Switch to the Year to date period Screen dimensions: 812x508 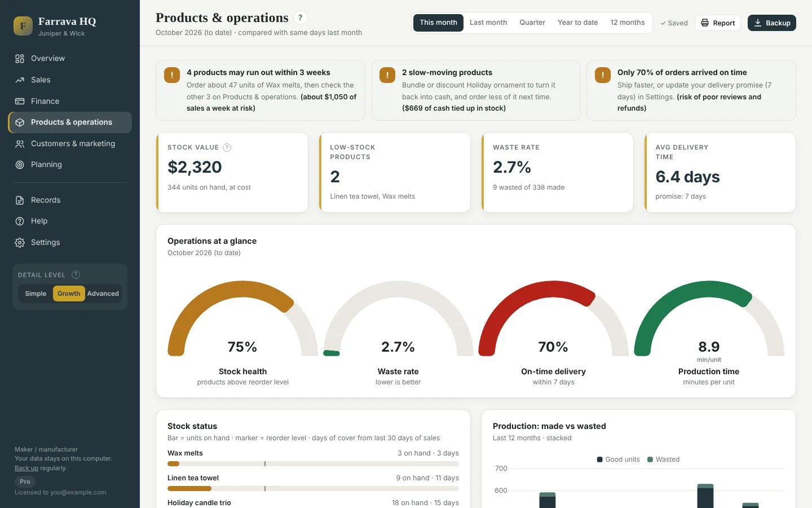click(578, 23)
